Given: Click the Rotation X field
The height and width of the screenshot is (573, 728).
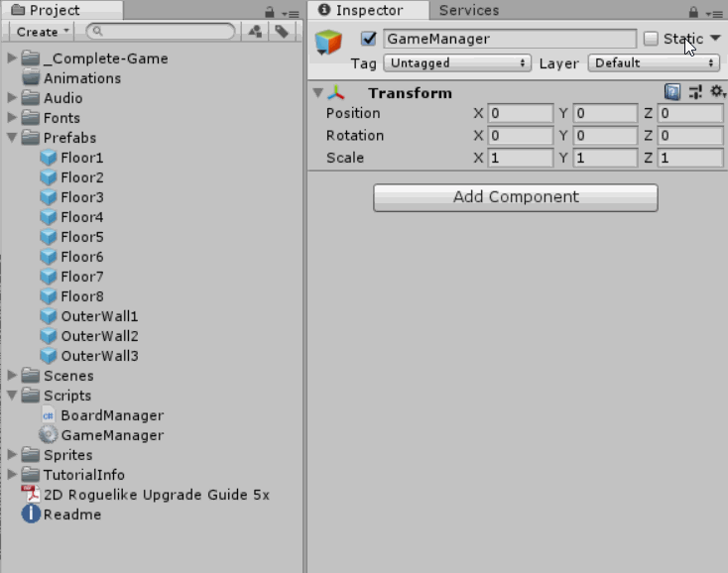Looking at the screenshot, I should coord(521,136).
